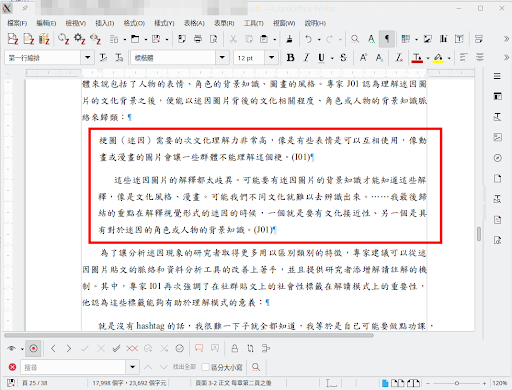Toggle Italic formatting
The width and height of the screenshot is (512, 390).
(x=306, y=58)
